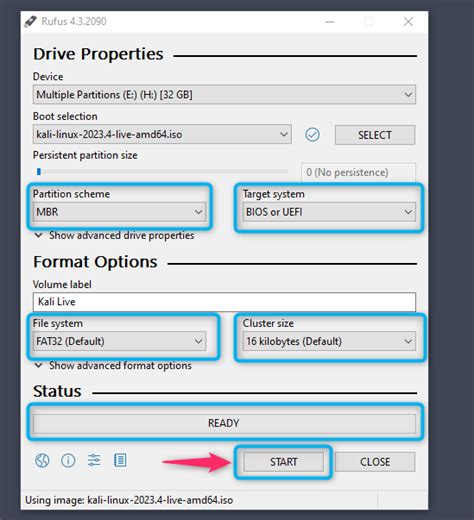Click the Rufus USB drive title icon
This screenshot has width=474, height=520.
pyautogui.click(x=30, y=22)
